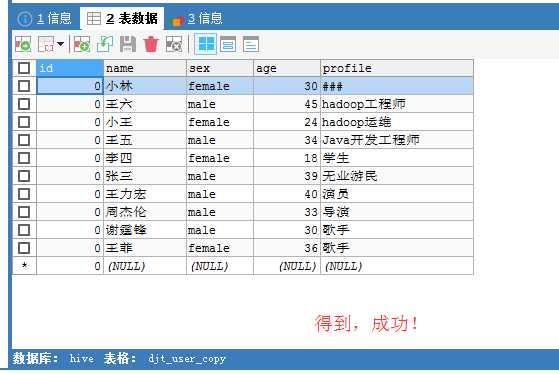The image size is (559, 374).
Task: Click the insert new row icon
Action: point(82,45)
